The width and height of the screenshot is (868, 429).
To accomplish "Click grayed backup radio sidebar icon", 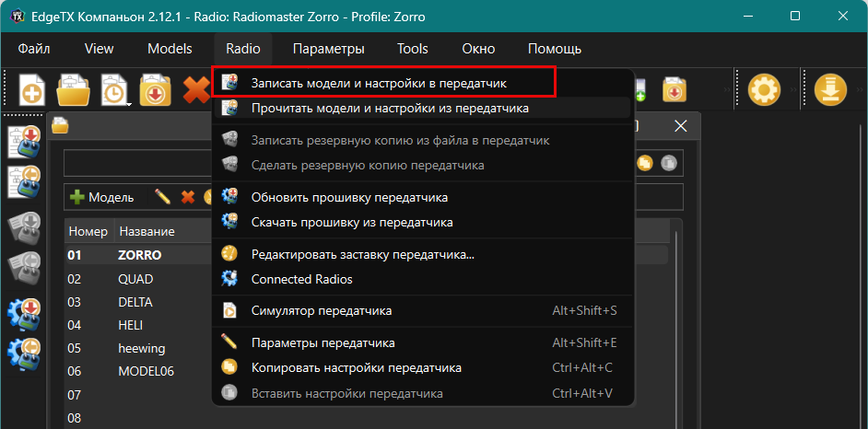I will [x=23, y=266].
